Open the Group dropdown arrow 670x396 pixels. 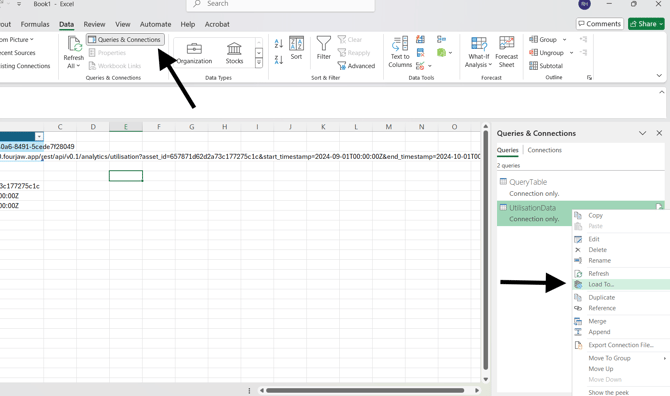[x=564, y=40]
